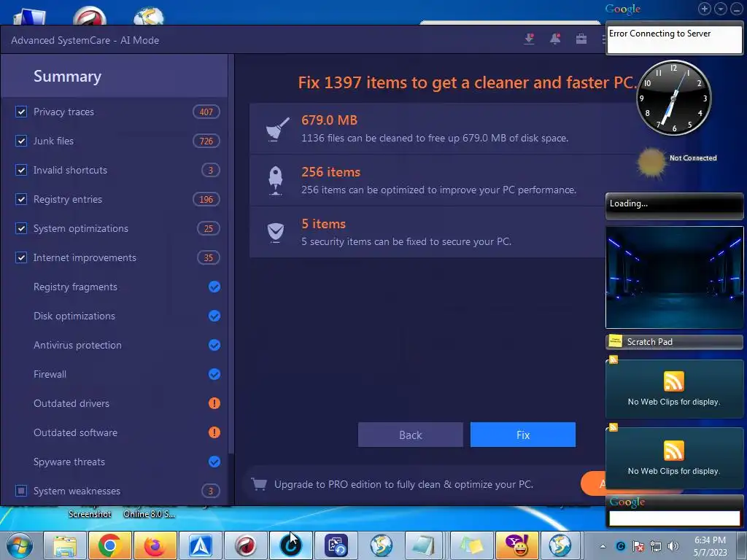Click the orange upgrade button at the bottom right
The image size is (747, 560).
click(593, 483)
